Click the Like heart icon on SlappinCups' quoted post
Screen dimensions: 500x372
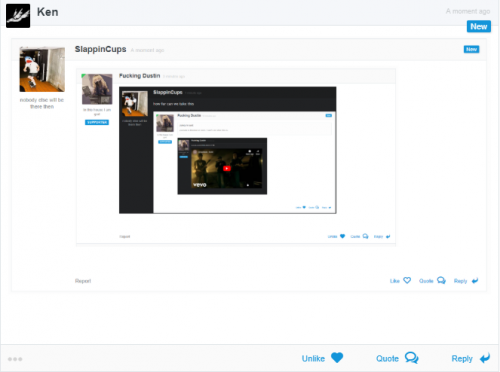[407, 280]
